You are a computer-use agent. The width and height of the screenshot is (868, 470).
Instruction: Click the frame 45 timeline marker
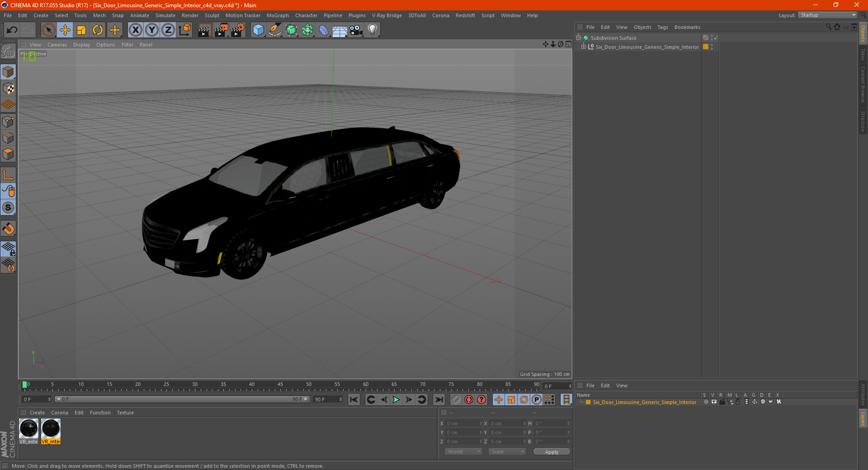(280, 385)
